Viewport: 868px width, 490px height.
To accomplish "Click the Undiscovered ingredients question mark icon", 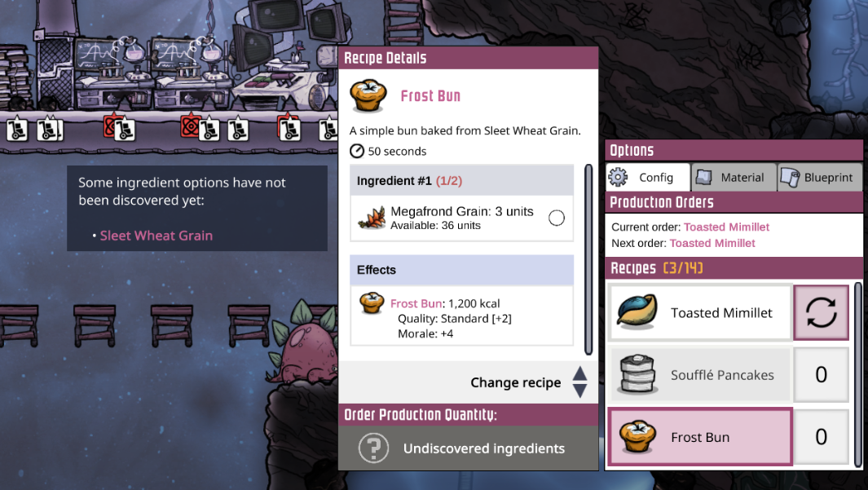I will [x=373, y=448].
